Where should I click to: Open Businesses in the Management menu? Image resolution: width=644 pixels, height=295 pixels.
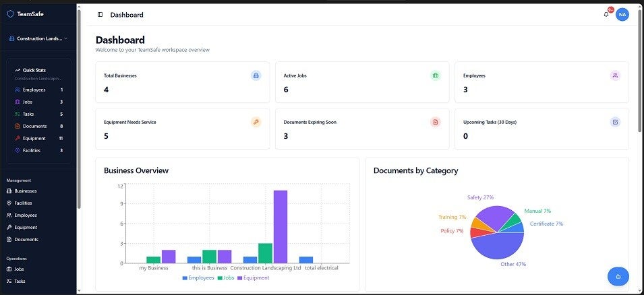coord(25,191)
